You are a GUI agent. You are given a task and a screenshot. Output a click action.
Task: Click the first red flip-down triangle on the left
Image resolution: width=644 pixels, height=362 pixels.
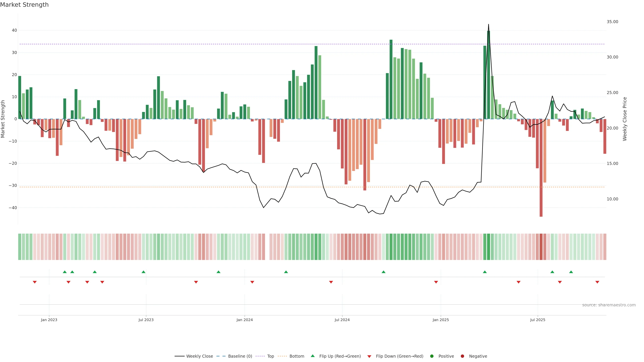click(35, 282)
